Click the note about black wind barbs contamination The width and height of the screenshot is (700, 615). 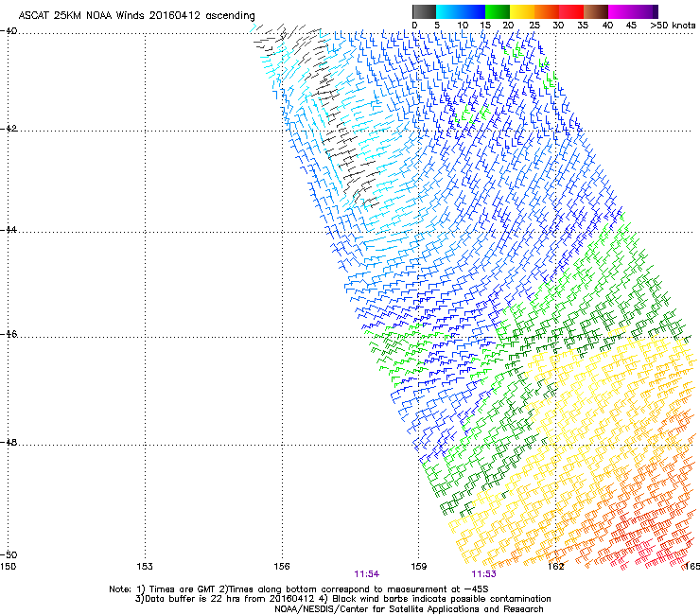point(442,599)
